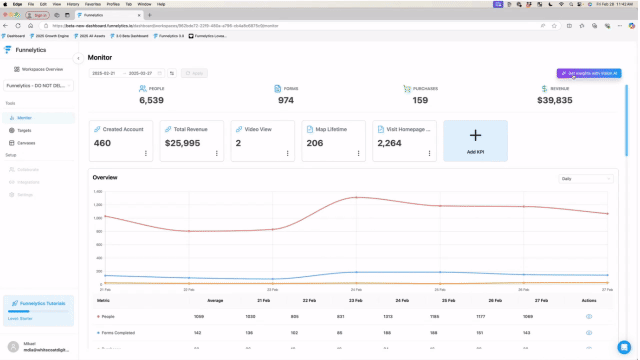640x360 pixels.
Task: Click the browser Home button
Action: pos(31,26)
